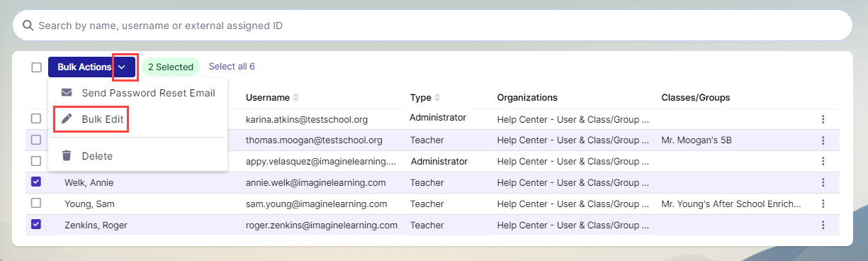Click the 2 Selected badge
Image resolution: width=868 pixels, height=261 pixels.
(x=171, y=67)
